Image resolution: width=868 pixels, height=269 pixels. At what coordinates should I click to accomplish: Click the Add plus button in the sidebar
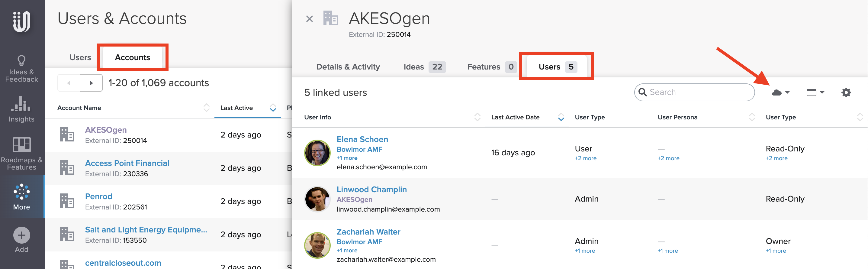click(21, 235)
